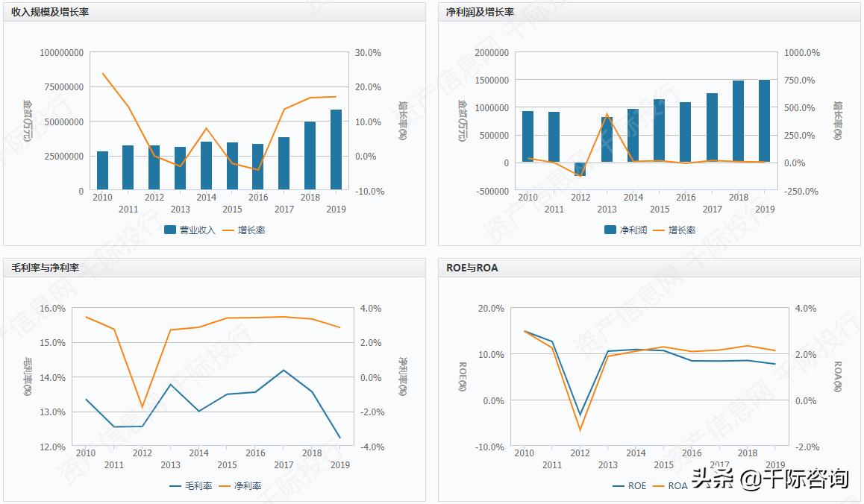
Task: Click orange line marker beside 增长率 in 净利润 chart
Action: tap(659, 230)
